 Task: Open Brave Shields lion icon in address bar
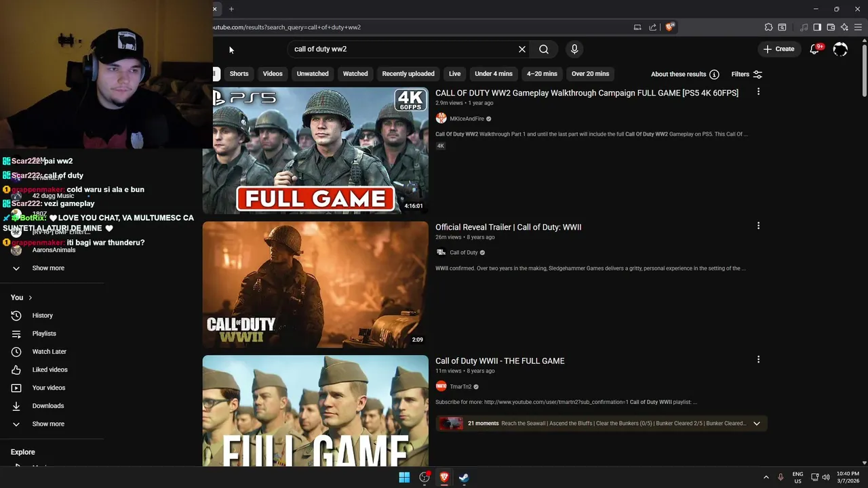click(669, 27)
